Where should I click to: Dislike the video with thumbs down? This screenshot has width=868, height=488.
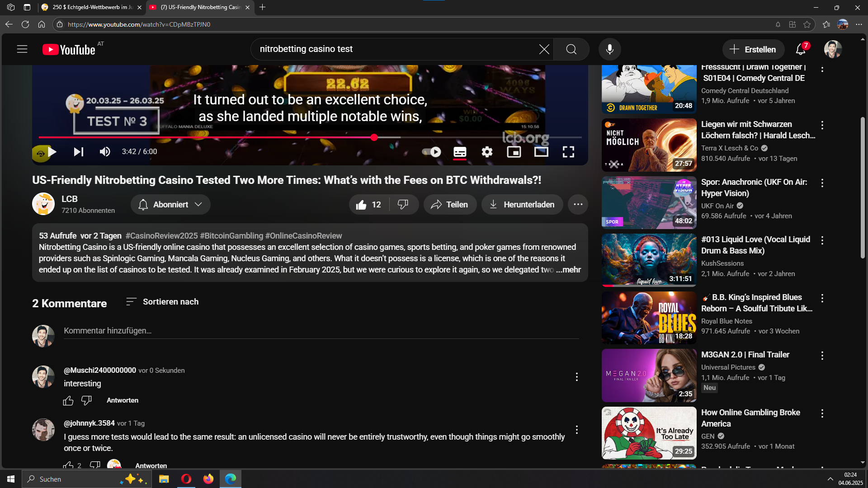click(x=403, y=205)
